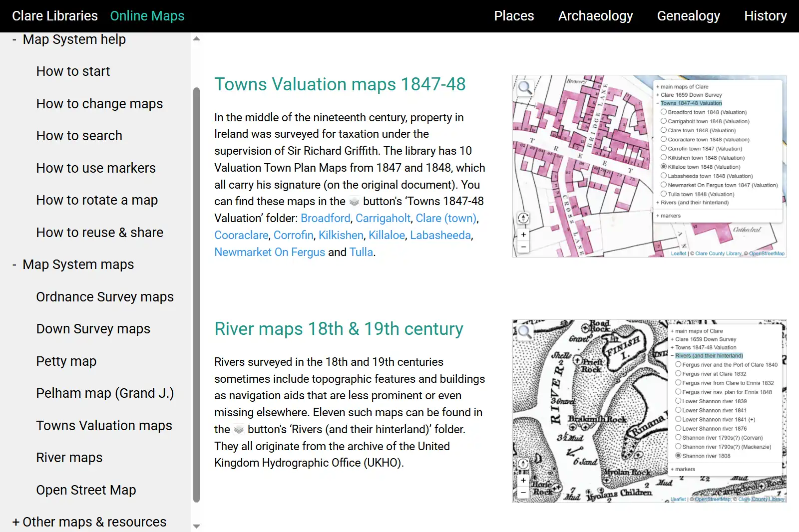The height and width of the screenshot is (532, 799).
Task: Open the Cooraclare map link
Action: point(241,236)
